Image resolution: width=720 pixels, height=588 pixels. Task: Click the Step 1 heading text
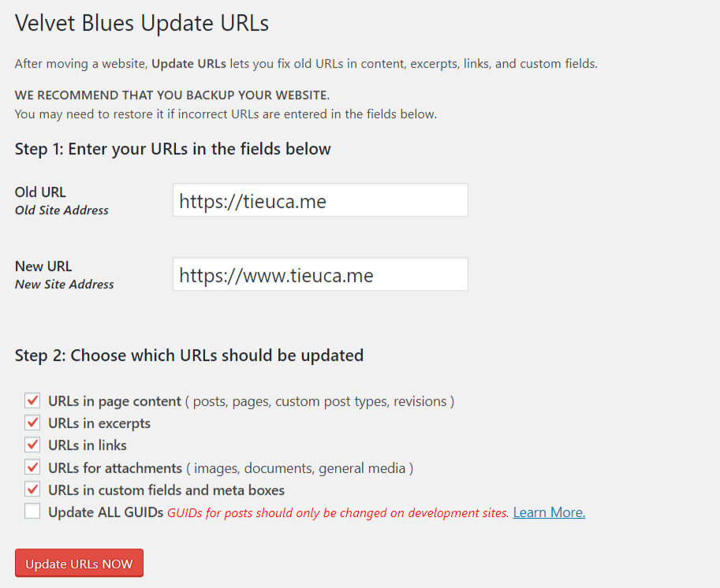point(173,149)
